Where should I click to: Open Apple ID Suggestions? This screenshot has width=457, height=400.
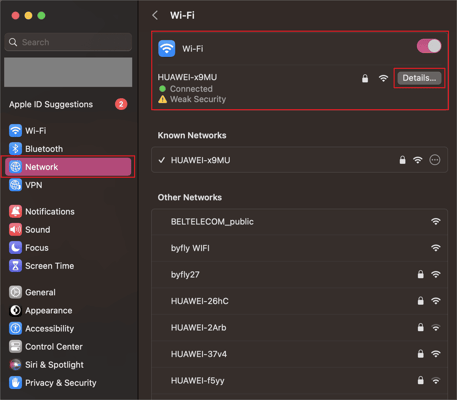[68, 104]
